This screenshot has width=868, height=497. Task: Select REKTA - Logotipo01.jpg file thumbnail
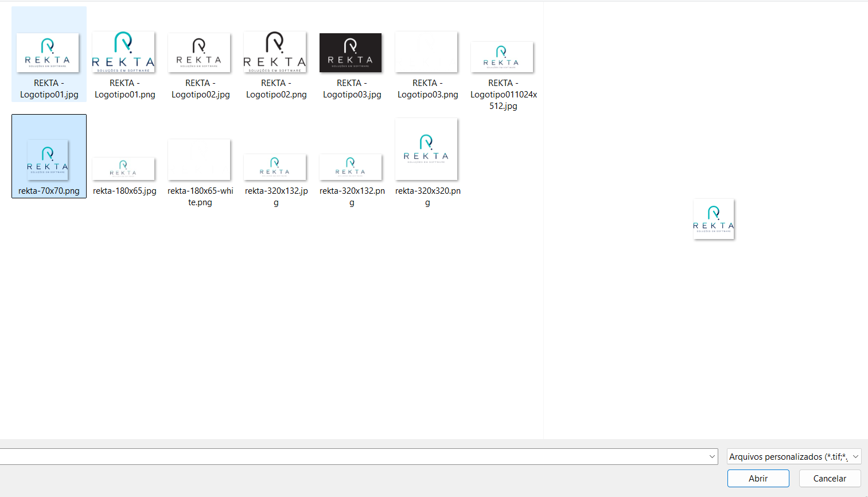48,53
